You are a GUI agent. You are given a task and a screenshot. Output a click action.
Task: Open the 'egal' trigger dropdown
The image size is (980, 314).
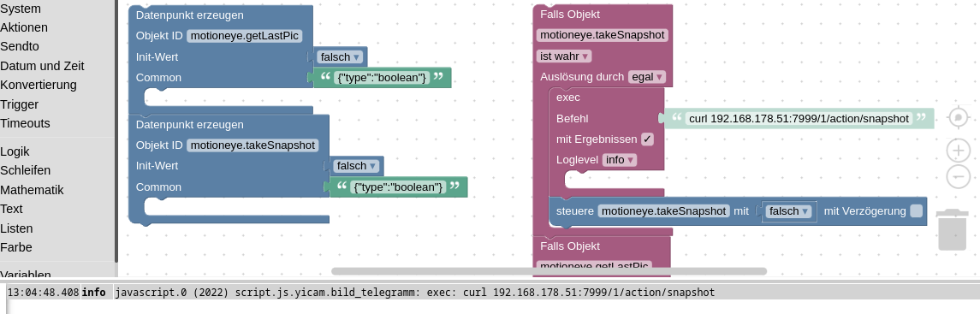646,77
